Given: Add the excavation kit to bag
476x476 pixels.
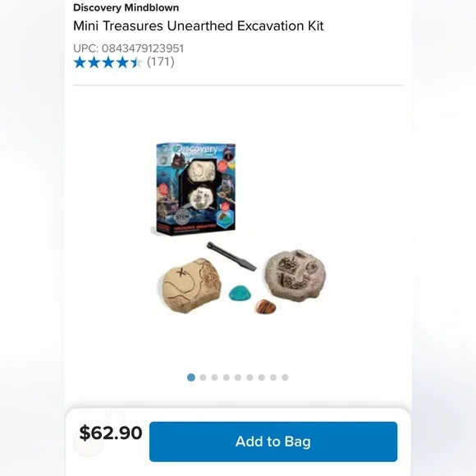Looking at the screenshot, I should (273, 442).
